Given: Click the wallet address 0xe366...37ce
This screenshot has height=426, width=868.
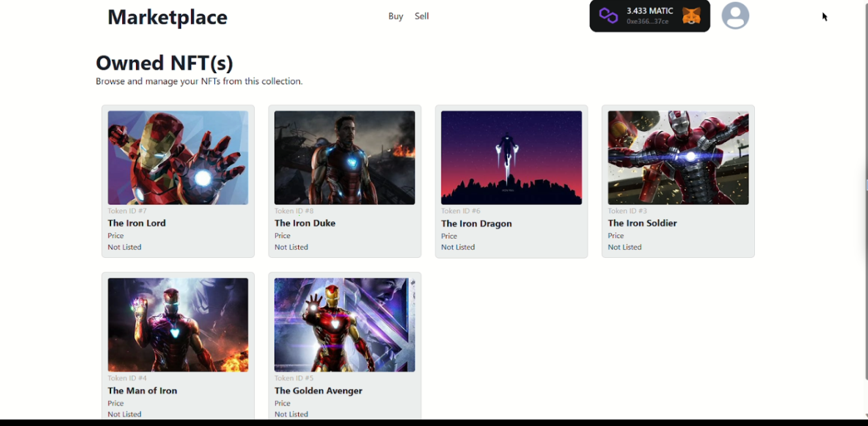Looking at the screenshot, I should [647, 22].
